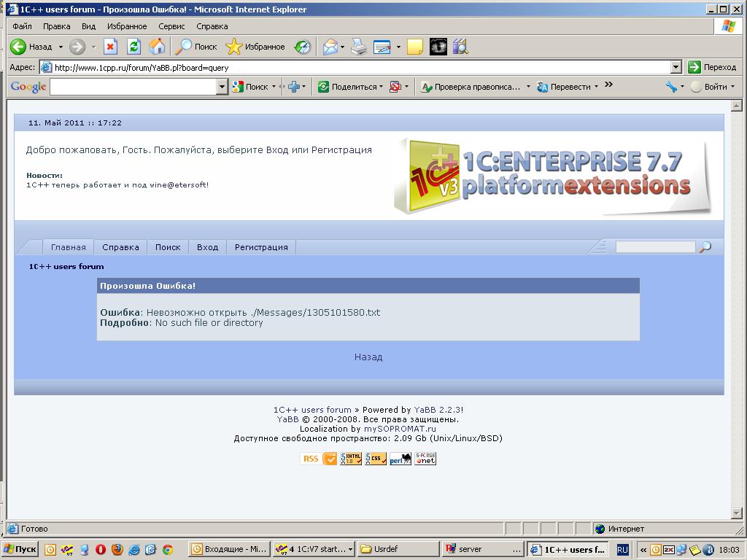Screen dimensions: 747x560
Task: Click the RSS feed badge
Action: click(310, 459)
